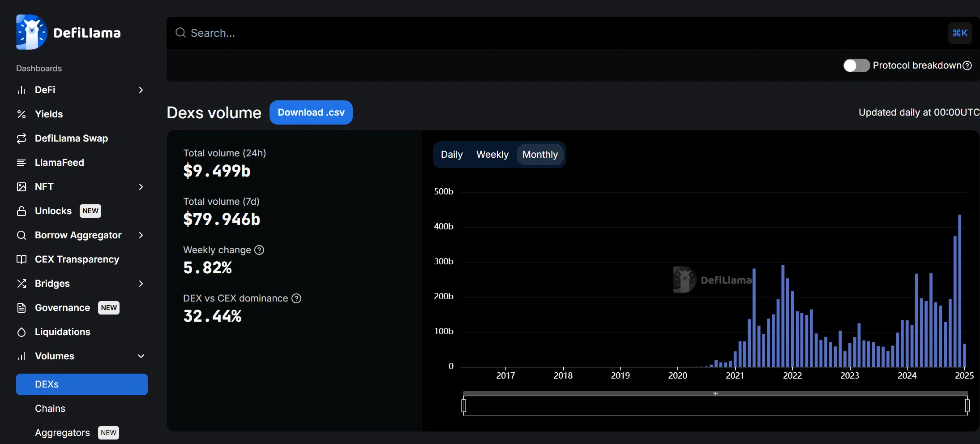Click the Governance document icon
This screenshot has height=444, width=980.
point(21,308)
